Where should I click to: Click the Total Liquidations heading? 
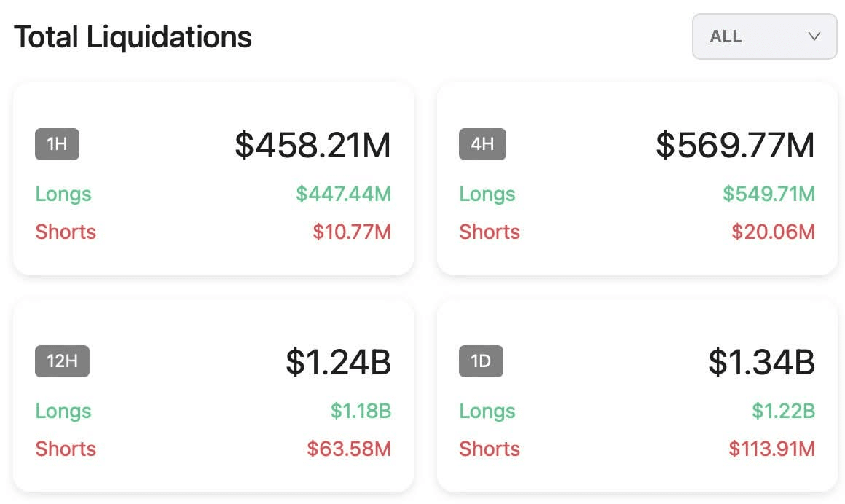click(x=133, y=36)
